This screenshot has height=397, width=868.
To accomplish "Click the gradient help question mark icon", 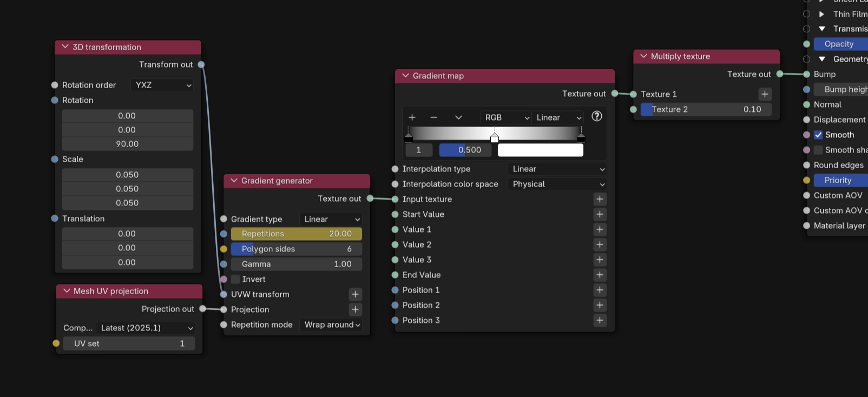I will [x=596, y=116].
